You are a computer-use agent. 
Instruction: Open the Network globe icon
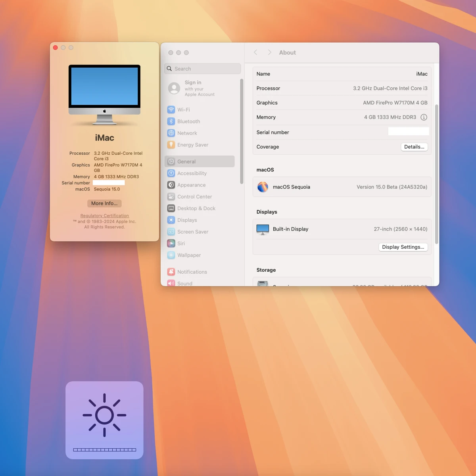coord(171,133)
